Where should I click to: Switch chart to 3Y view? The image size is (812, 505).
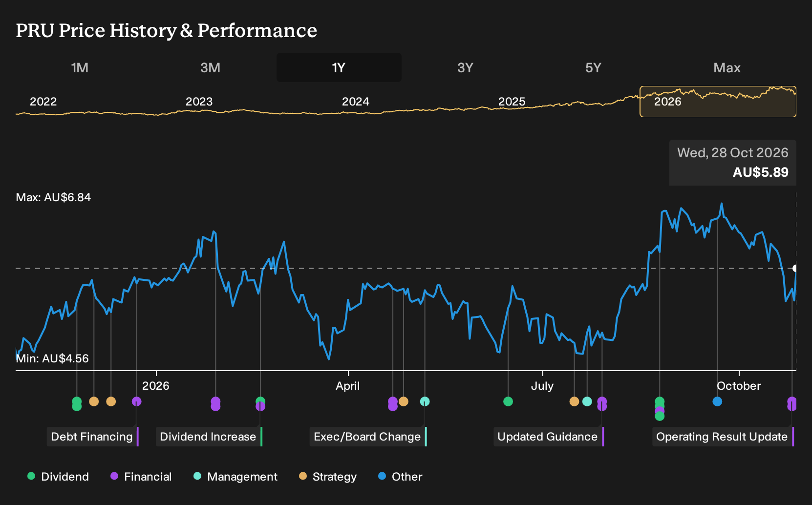click(x=465, y=67)
